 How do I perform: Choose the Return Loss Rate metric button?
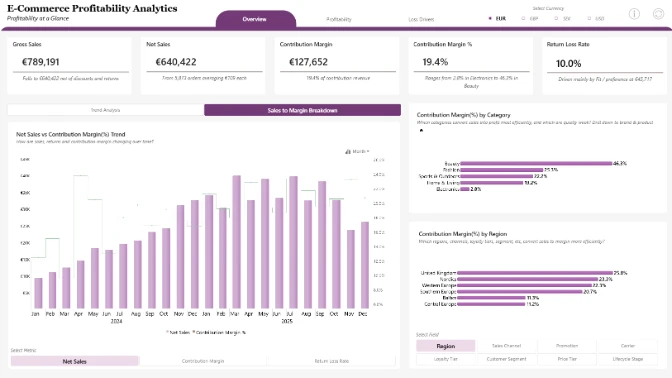pyautogui.click(x=331, y=361)
